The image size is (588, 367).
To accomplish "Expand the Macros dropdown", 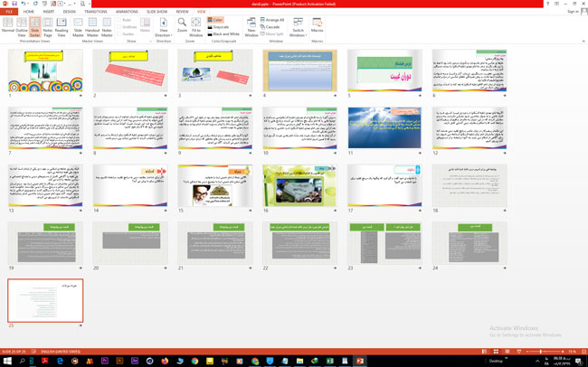I will coord(317,25).
